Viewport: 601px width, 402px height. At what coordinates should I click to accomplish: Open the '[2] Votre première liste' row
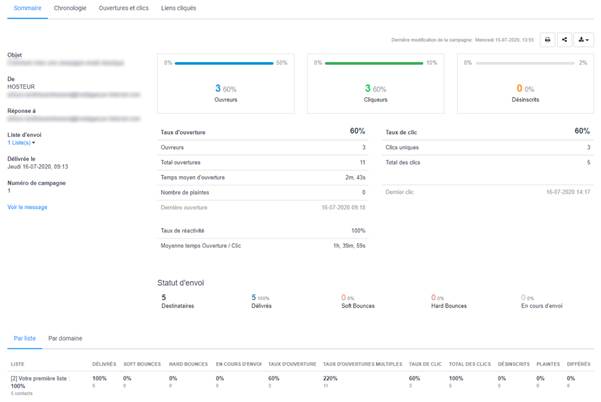38,379
